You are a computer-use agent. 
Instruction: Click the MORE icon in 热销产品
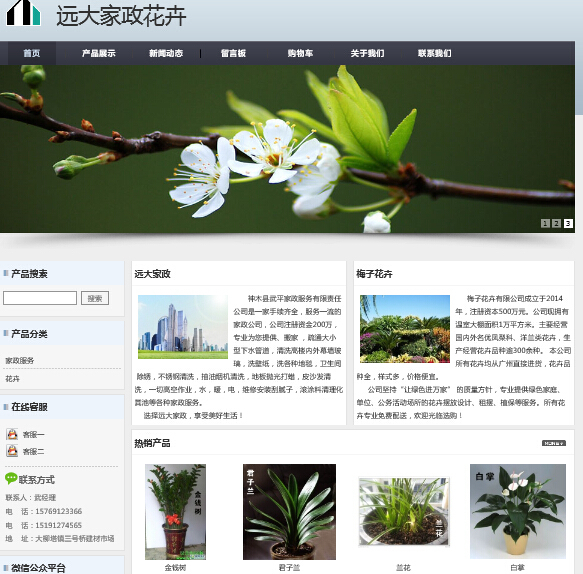click(x=554, y=443)
